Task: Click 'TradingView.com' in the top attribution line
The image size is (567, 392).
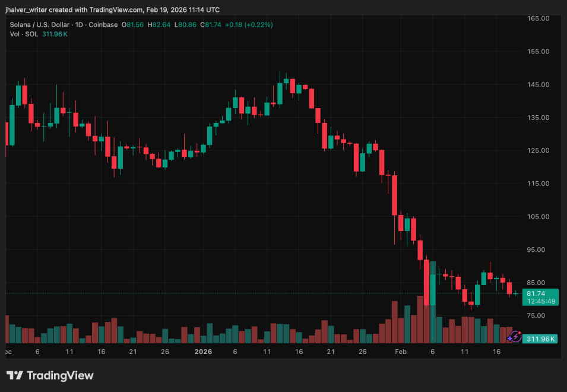Action: 117,10
